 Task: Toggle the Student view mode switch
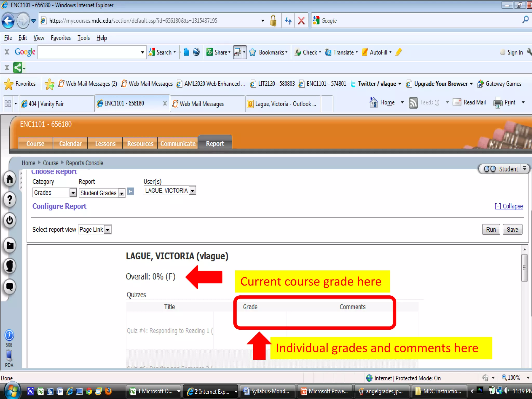pos(503,169)
